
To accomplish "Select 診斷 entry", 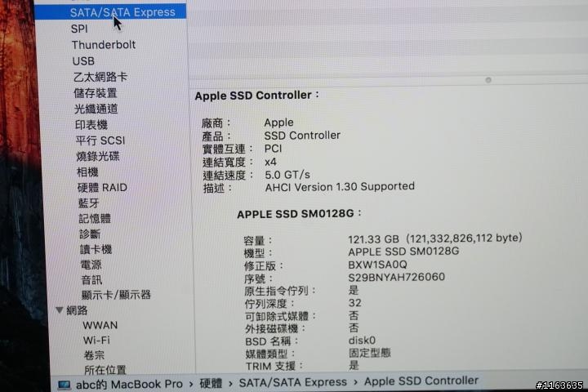I will click(90, 234).
